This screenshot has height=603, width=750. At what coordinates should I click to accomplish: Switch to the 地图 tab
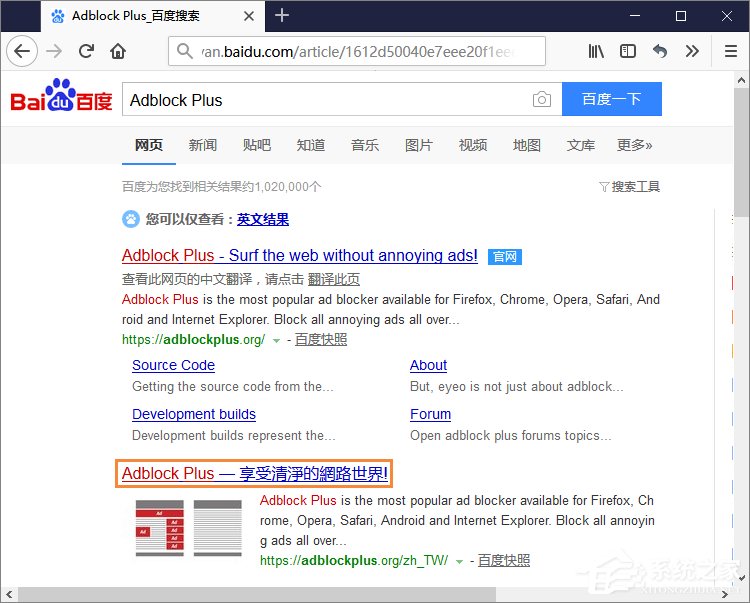pyautogui.click(x=527, y=144)
